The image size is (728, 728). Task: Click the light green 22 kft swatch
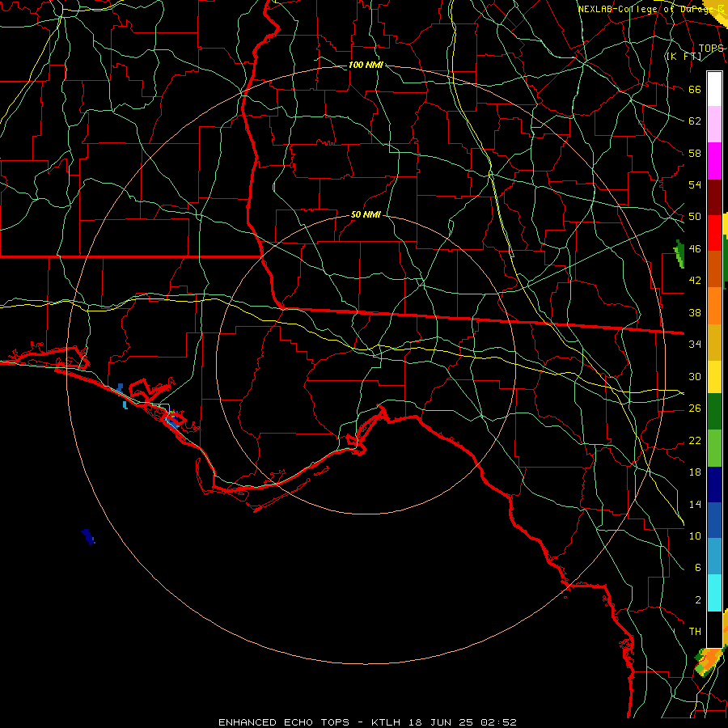714,447
